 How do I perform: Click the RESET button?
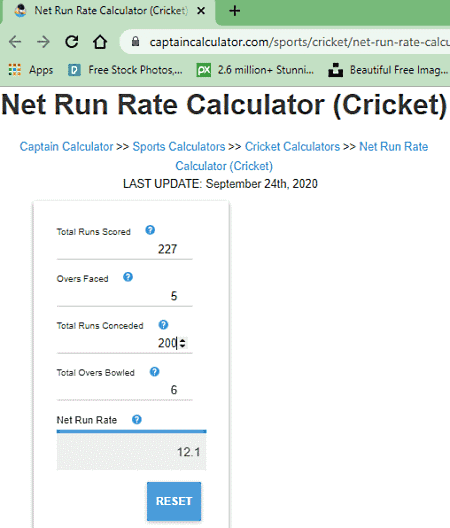(x=174, y=501)
